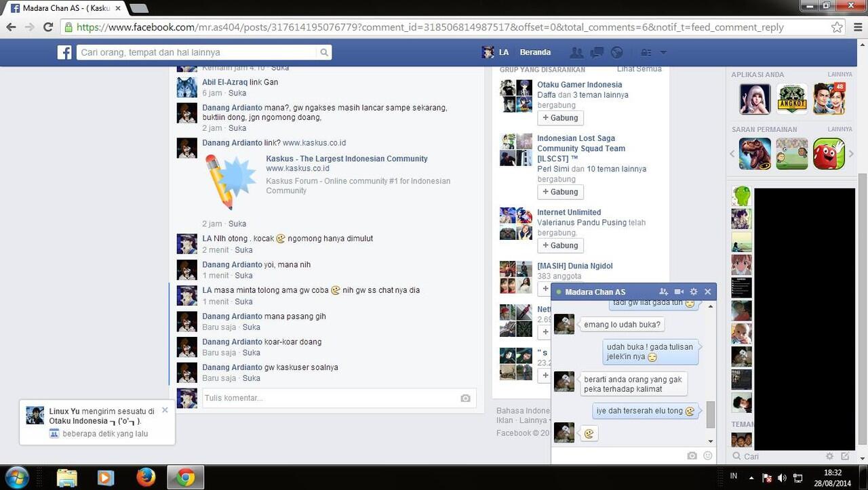Click LAINNYA next to Aplikasi Anda
Screen dimensions: 868x490
click(x=840, y=75)
